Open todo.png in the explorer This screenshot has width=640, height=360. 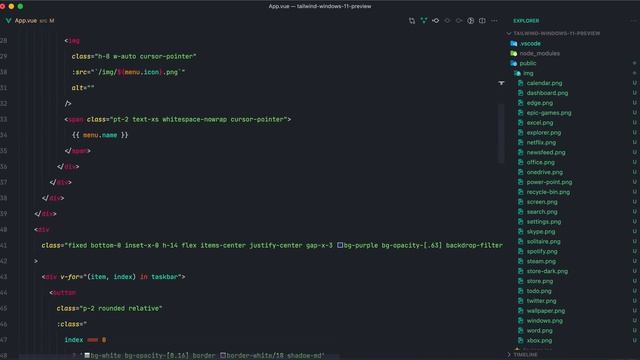pyautogui.click(x=539, y=291)
